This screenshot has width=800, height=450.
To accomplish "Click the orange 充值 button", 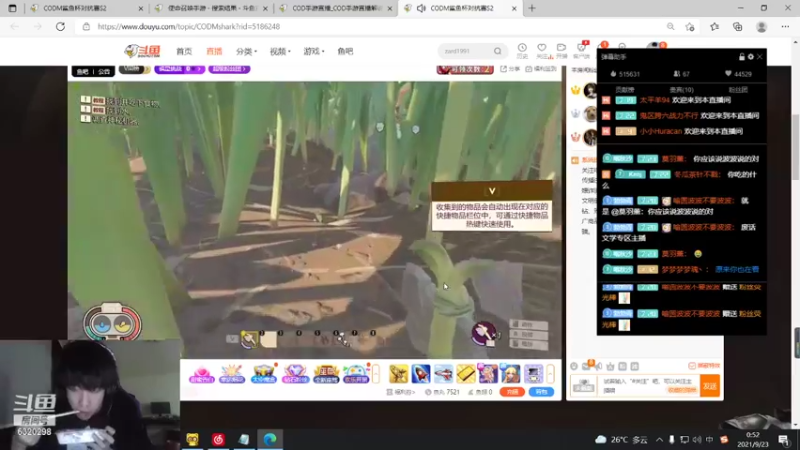I will coord(512,392).
